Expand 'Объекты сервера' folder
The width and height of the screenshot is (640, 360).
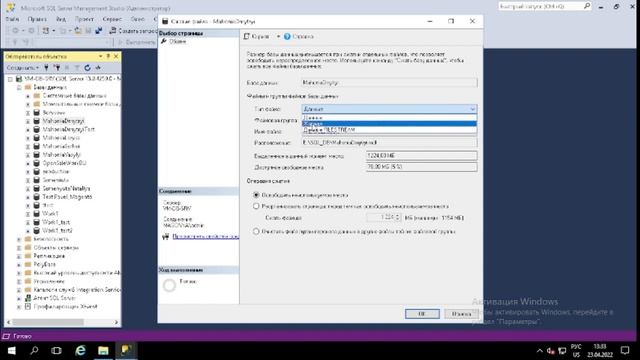pos(19,248)
